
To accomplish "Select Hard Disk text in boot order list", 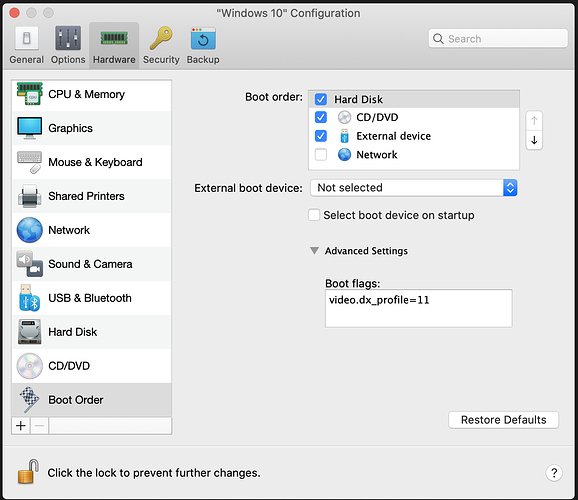I will point(358,99).
